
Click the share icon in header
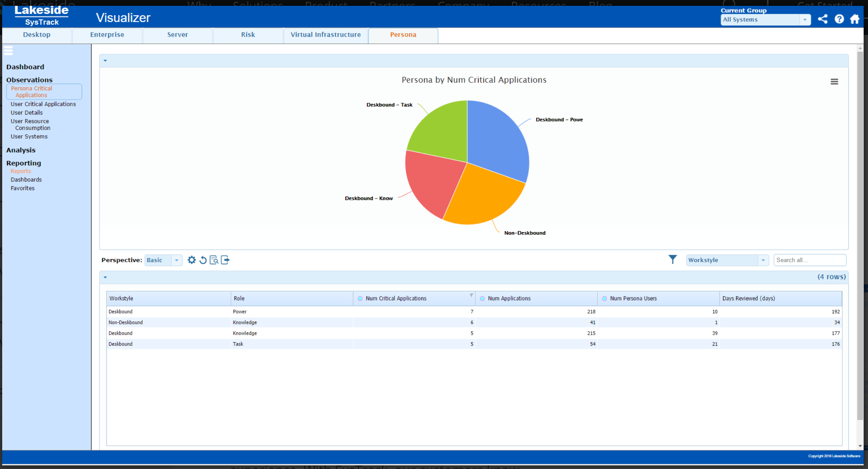click(x=823, y=19)
